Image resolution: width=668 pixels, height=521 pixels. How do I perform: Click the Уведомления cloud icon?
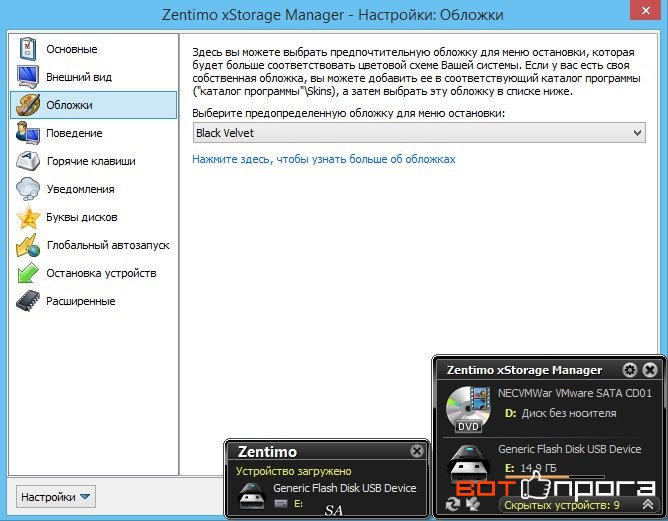[x=28, y=189]
